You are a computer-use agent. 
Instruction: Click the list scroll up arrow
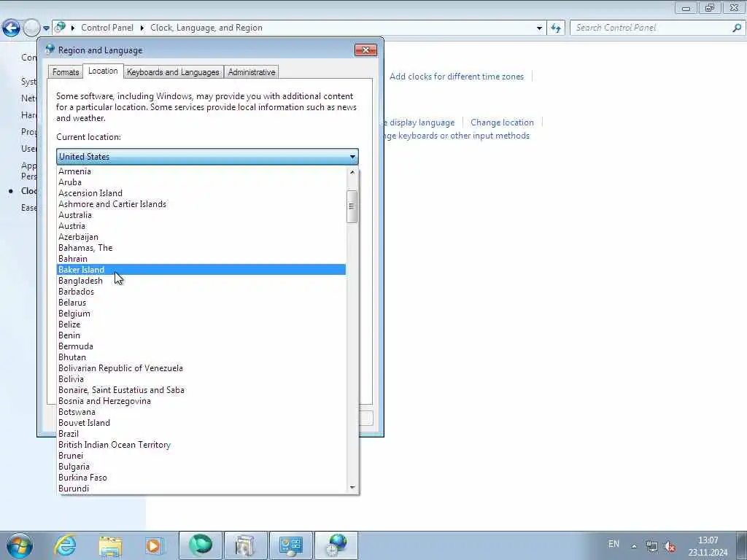pyautogui.click(x=352, y=172)
